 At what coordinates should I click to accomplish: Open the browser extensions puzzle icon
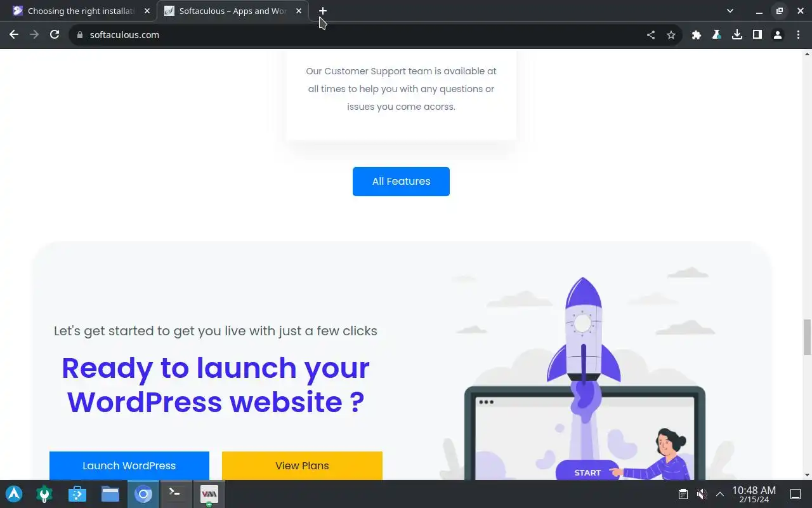click(x=697, y=35)
